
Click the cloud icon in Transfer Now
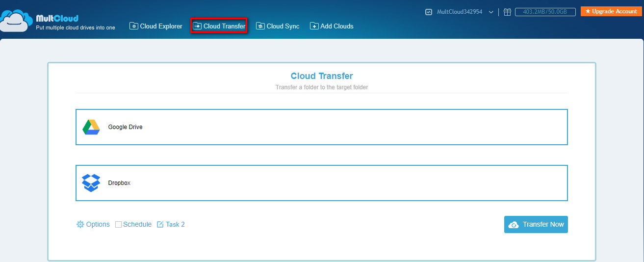pyautogui.click(x=514, y=225)
